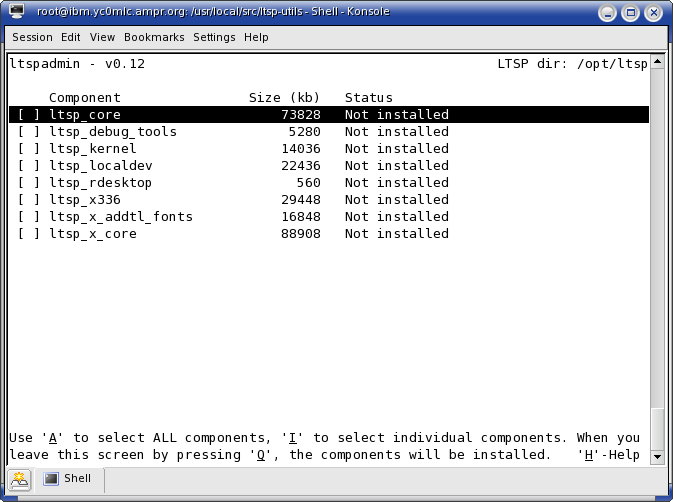The height and width of the screenshot is (502, 673).
Task: Click the size value 14036
Action: click(x=301, y=149)
